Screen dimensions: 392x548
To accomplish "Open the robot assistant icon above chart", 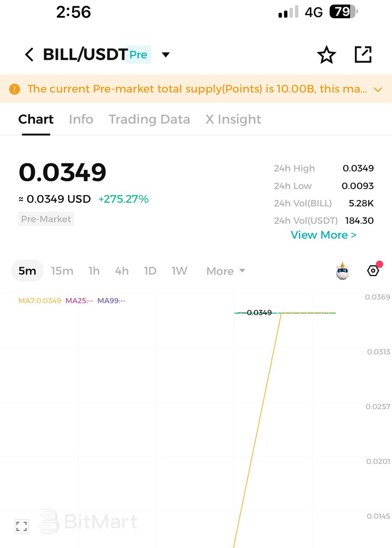I will click(x=342, y=271).
